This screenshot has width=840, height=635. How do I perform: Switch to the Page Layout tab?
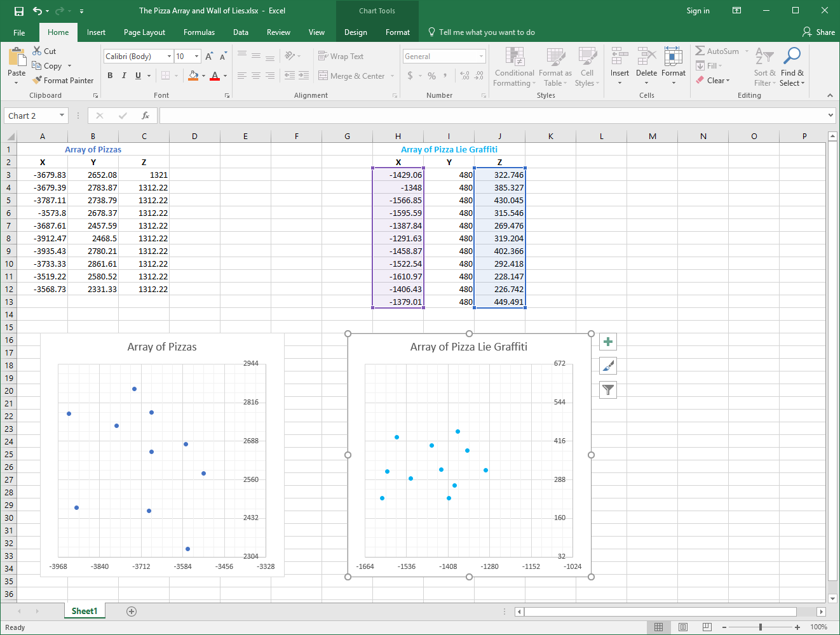(144, 32)
